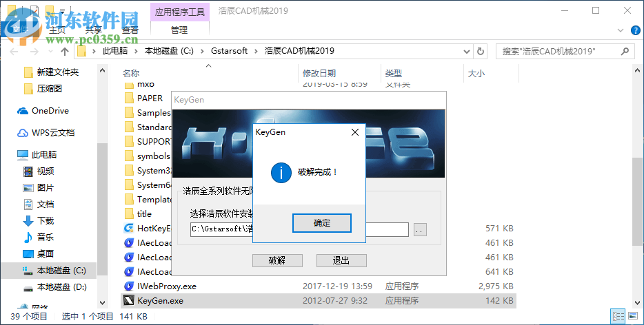Sort by the 大小 column header
The width and height of the screenshot is (644, 325).
point(476,74)
